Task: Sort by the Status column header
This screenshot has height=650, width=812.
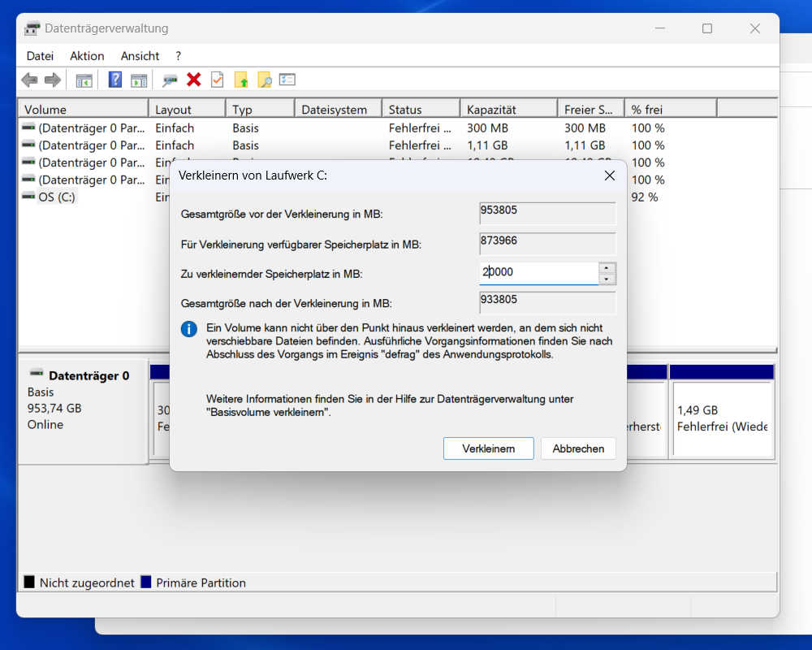Action: point(421,110)
